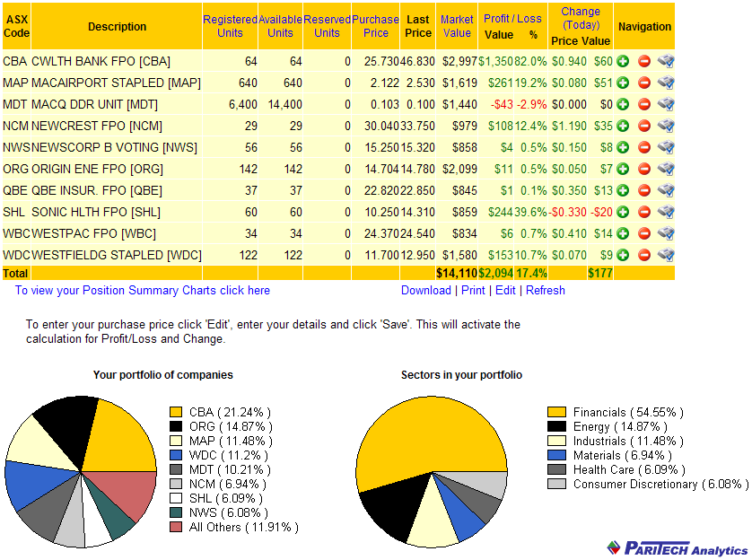Image resolution: width=752 pixels, height=560 pixels.
Task: Click the Paritech Analytics logo
Action: pyautogui.click(x=678, y=548)
